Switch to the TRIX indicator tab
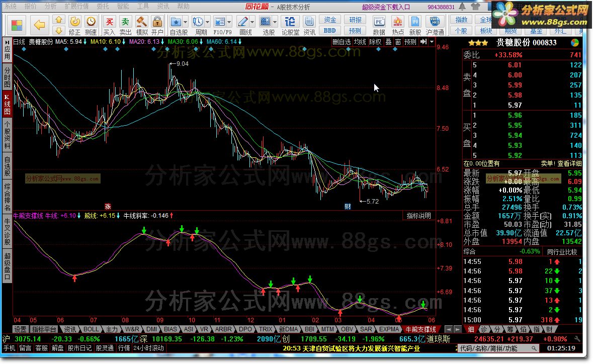The image size is (593, 364). (266, 329)
